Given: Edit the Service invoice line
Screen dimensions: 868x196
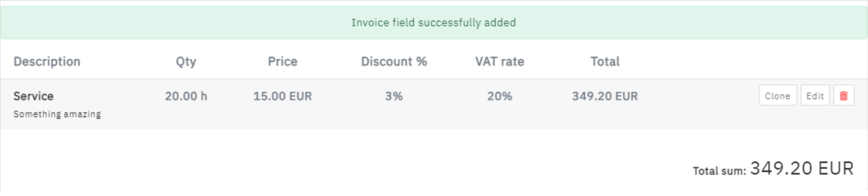Looking at the screenshot, I should tap(815, 96).
